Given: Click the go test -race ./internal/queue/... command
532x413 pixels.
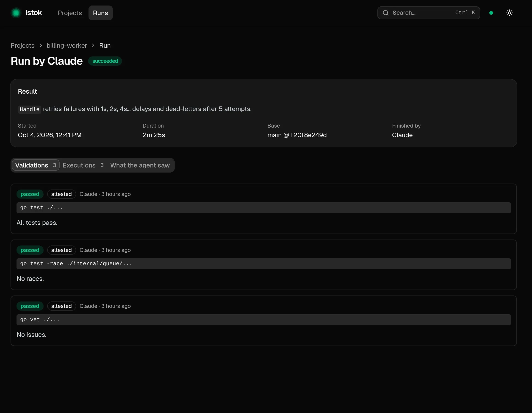Looking at the screenshot, I should 263,264.
